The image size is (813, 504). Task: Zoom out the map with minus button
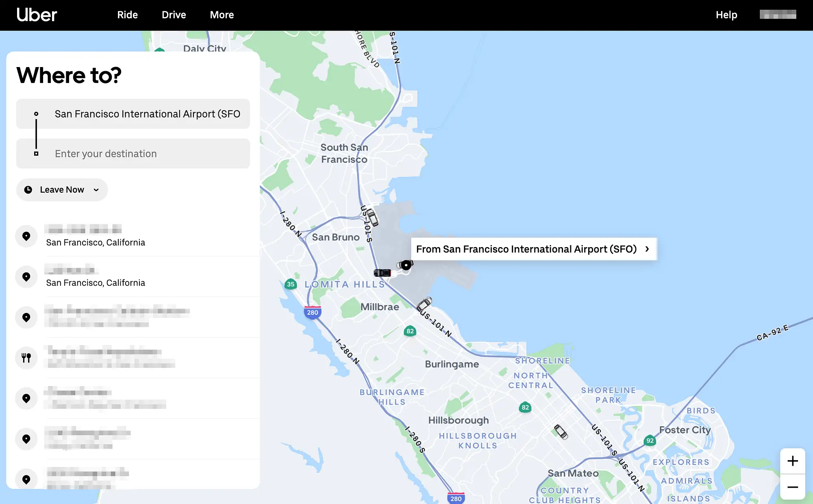(x=793, y=487)
